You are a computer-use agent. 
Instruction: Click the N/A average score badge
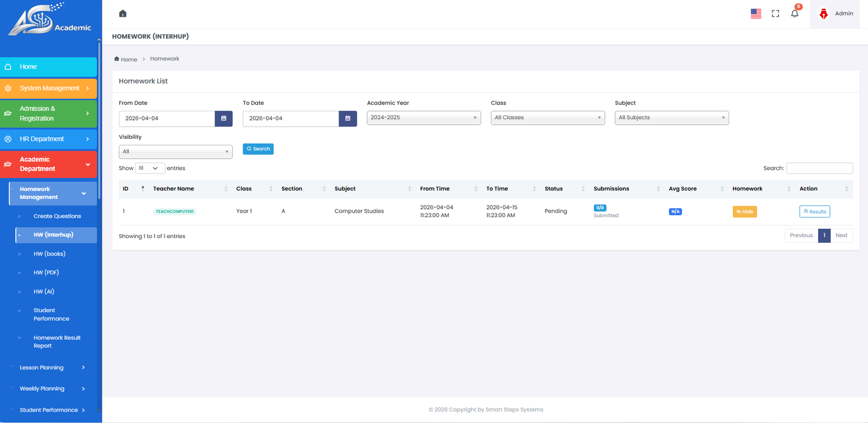(675, 211)
